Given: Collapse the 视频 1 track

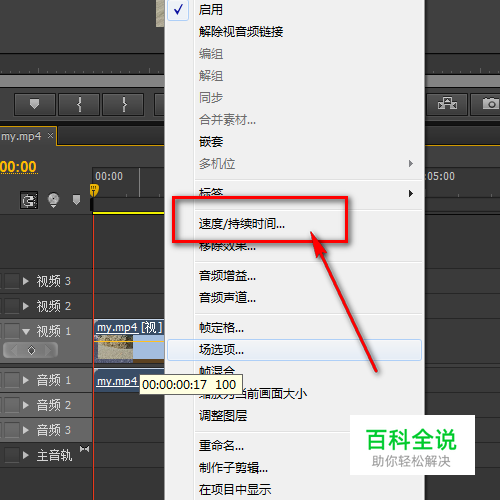Looking at the screenshot, I should (x=26, y=331).
